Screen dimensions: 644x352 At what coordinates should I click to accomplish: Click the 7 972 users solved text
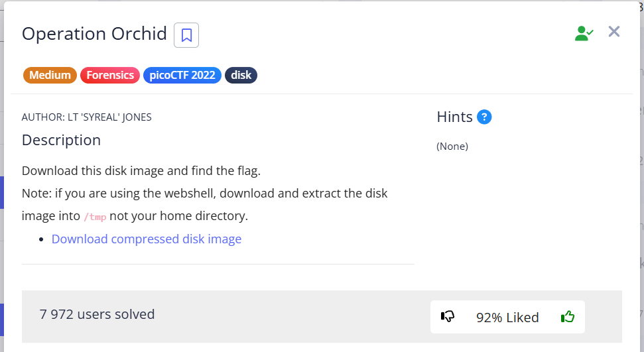[x=97, y=314]
